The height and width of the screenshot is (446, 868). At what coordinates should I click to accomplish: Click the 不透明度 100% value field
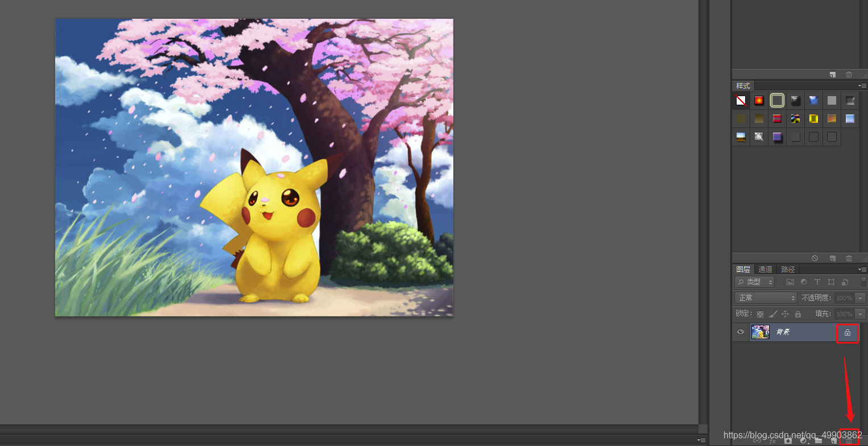click(844, 298)
